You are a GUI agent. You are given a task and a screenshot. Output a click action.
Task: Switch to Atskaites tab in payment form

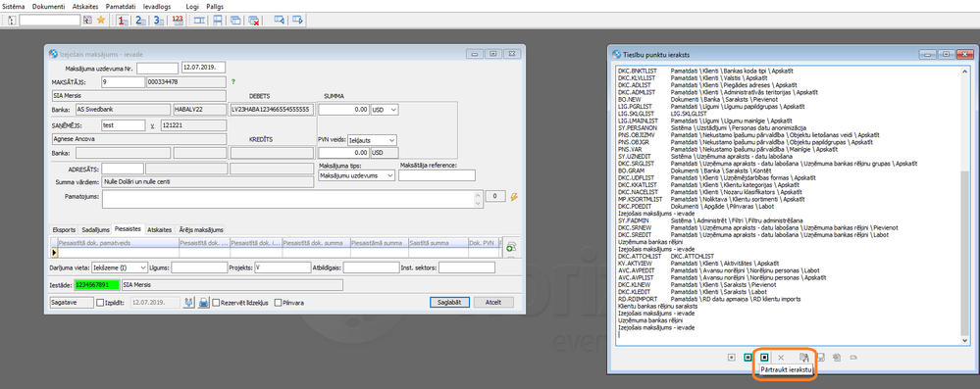[x=159, y=230]
